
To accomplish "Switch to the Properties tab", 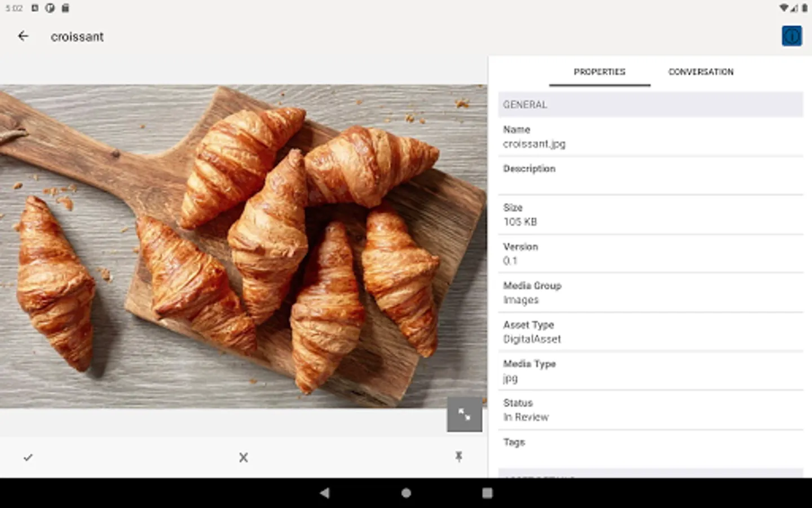I will [x=599, y=72].
